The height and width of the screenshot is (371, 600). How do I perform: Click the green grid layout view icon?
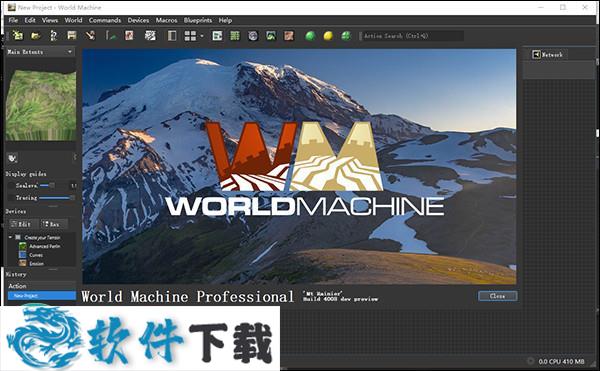[x=235, y=36]
